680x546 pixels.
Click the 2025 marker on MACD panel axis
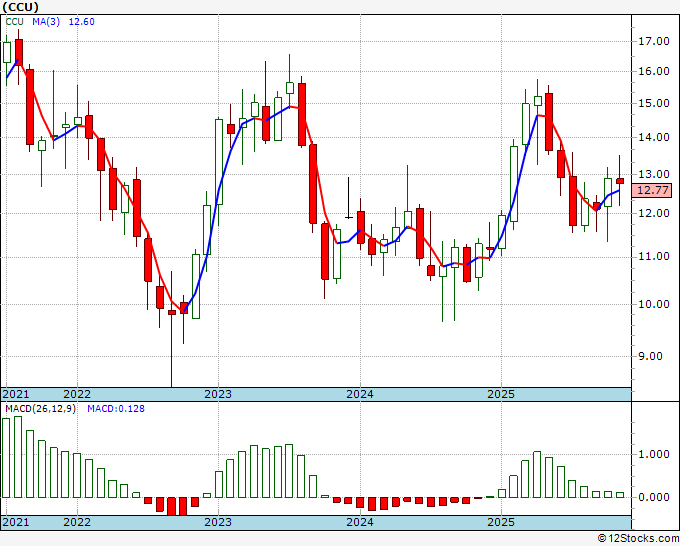click(x=501, y=522)
